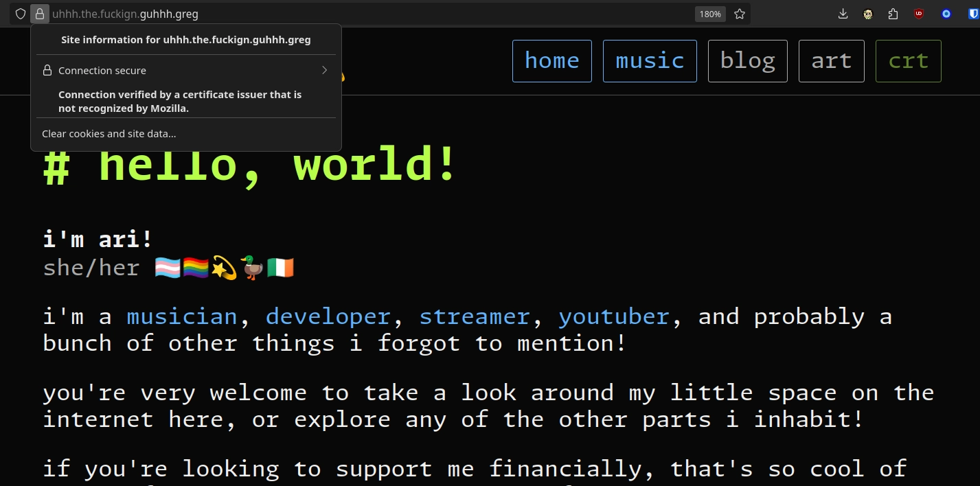980x486 pixels.
Task: Follow the developer link
Action: (328, 316)
